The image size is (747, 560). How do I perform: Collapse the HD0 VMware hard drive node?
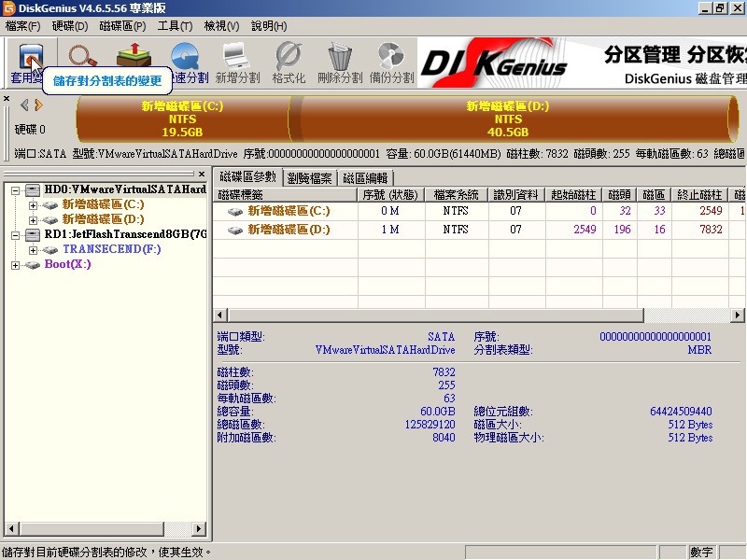(17, 189)
